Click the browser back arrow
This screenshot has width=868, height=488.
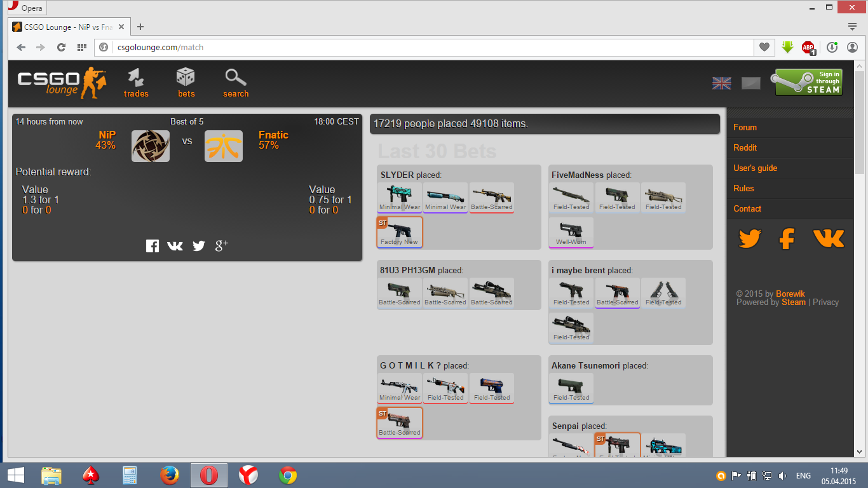click(x=21, y=47)
